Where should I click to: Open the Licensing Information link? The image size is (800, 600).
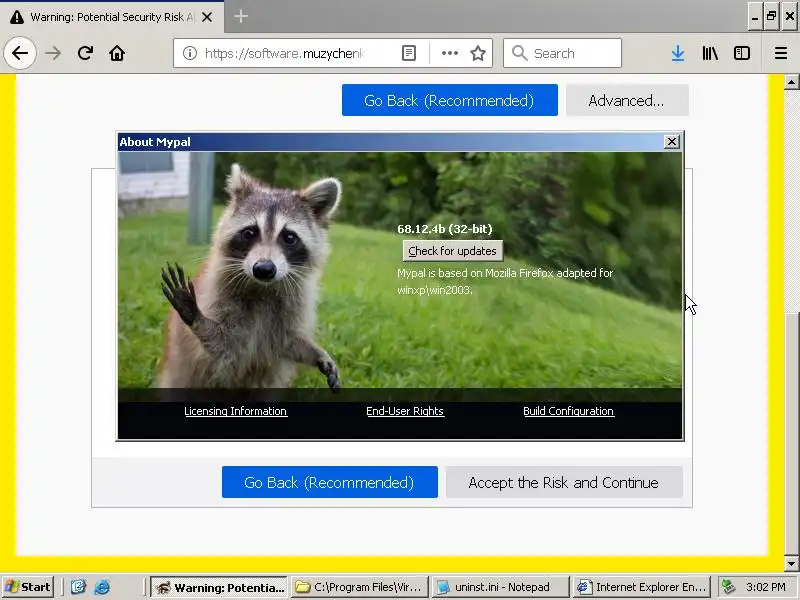[236, 411]
